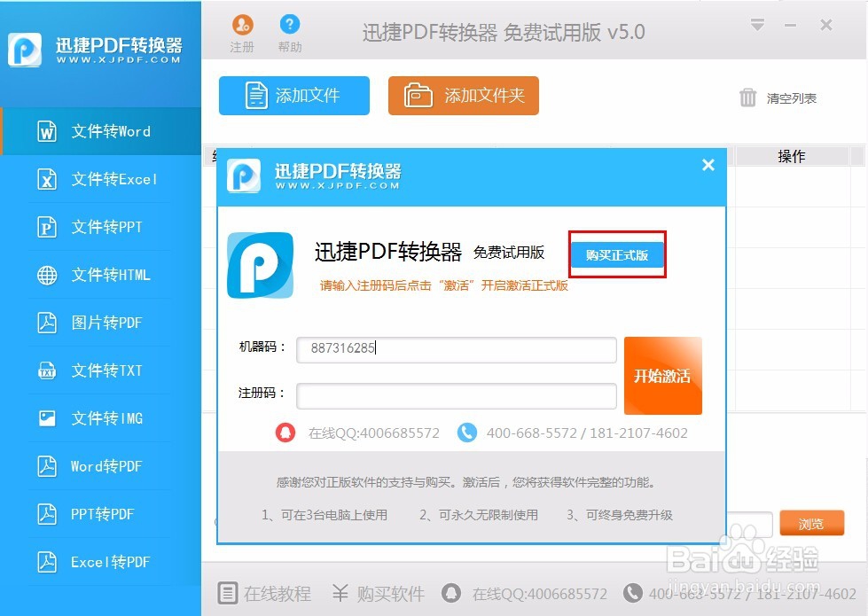Click the 迅捷PDF转换器 logo in sidebar

click(x=95, y=50)
